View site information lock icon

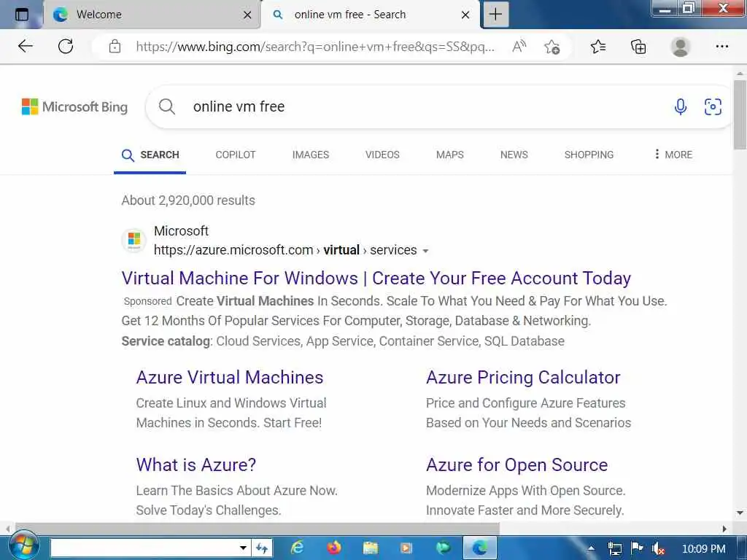[115, 47]
